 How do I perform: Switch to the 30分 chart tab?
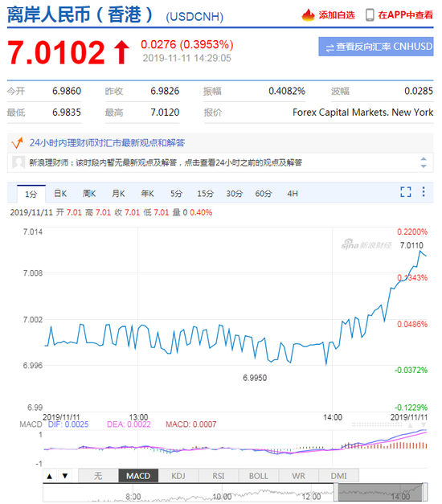235,194
